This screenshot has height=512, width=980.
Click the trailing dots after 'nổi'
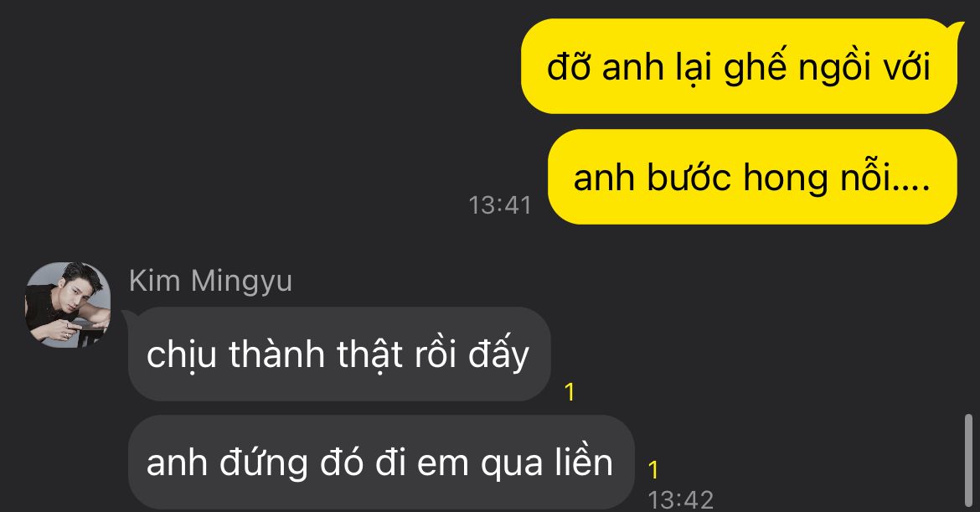click(910, 186)
